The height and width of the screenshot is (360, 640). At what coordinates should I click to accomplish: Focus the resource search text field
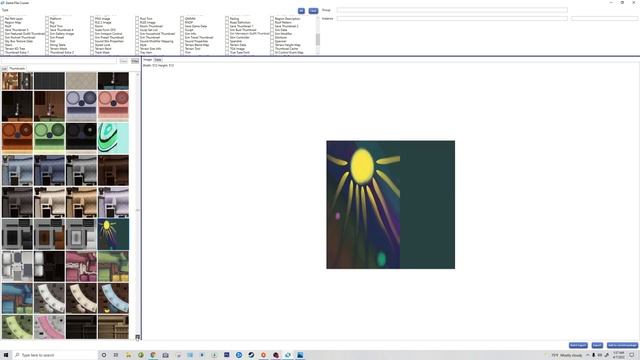[x=59, y=61]
